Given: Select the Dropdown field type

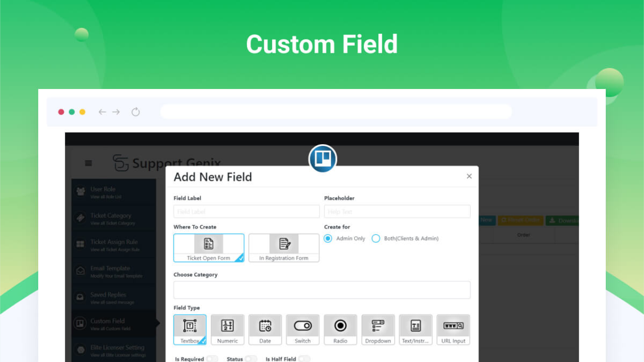Looking at the screenshot, I should click(378, 330).
